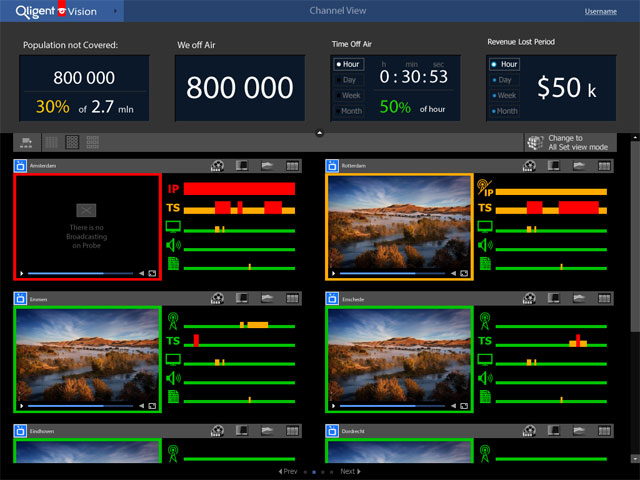Select Week in Time Off Air
Image resolution: width=640 pixels, height=480 pixels.
pos(349,96)
